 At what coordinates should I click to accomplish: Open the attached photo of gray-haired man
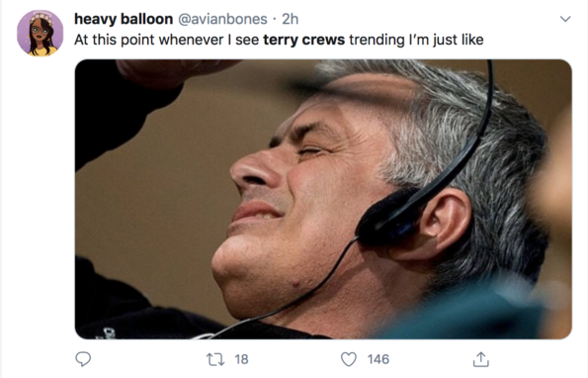click(323, 199)
